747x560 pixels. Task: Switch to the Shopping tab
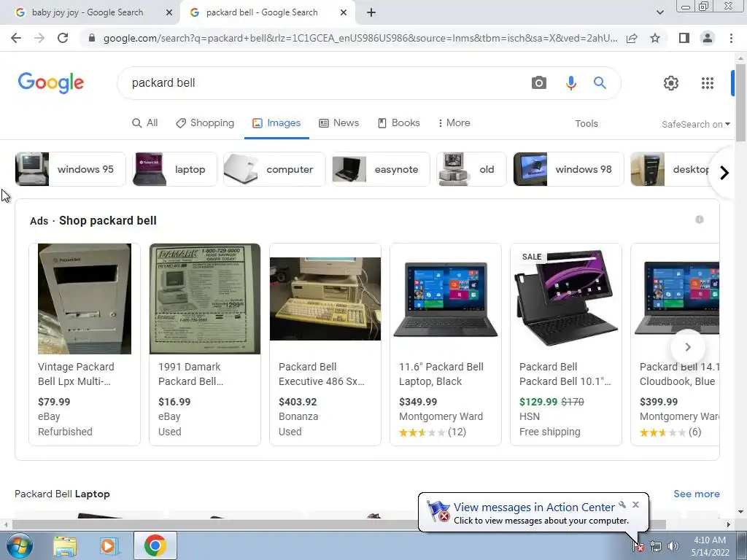205,122
